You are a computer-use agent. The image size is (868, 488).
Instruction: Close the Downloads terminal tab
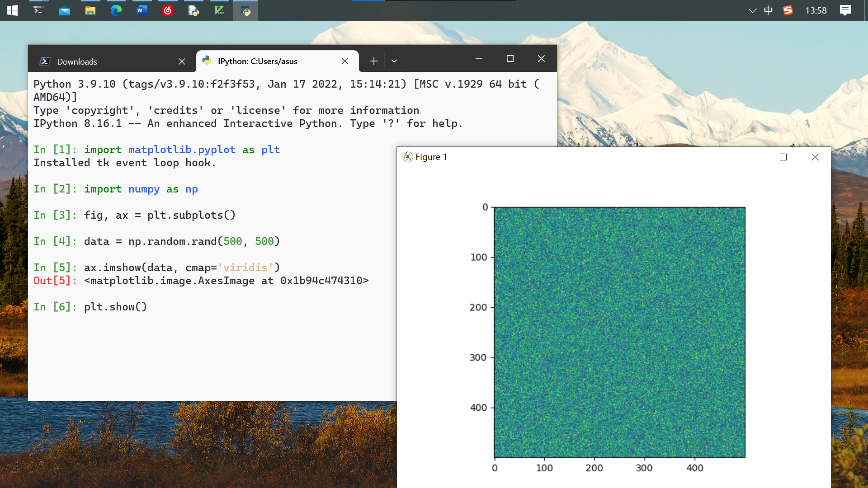(182, 61)
